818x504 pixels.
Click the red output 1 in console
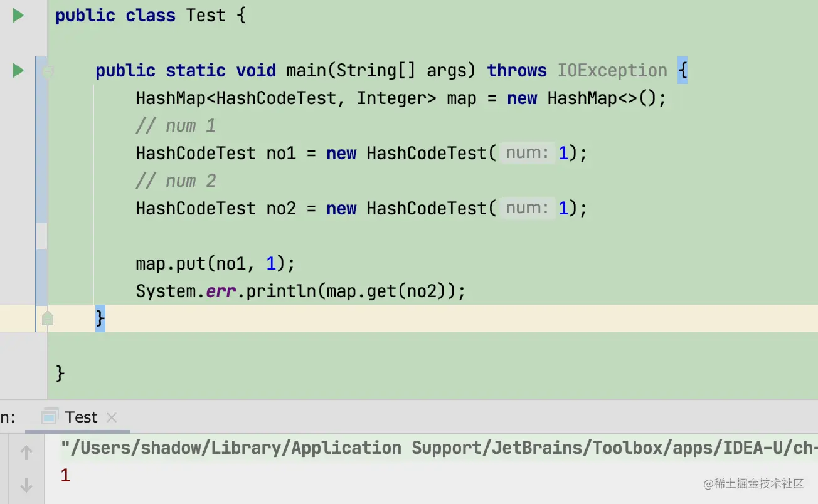coord(65,476)
